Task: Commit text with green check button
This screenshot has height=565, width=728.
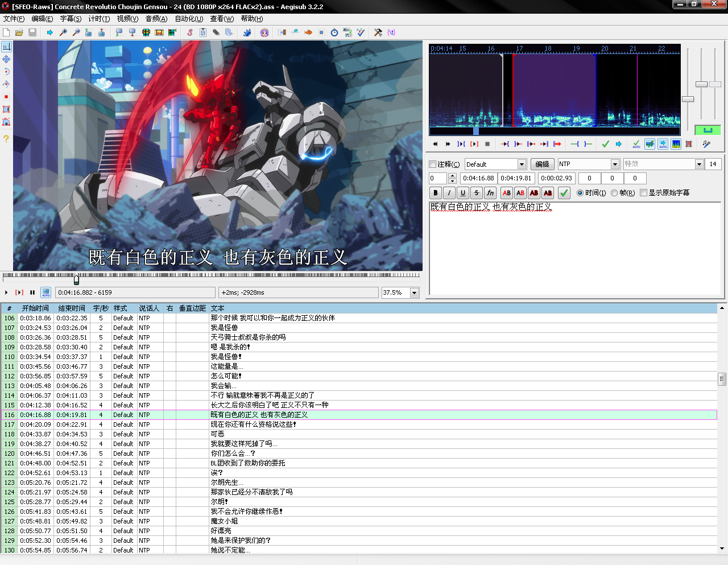Action: click(564, 193)
